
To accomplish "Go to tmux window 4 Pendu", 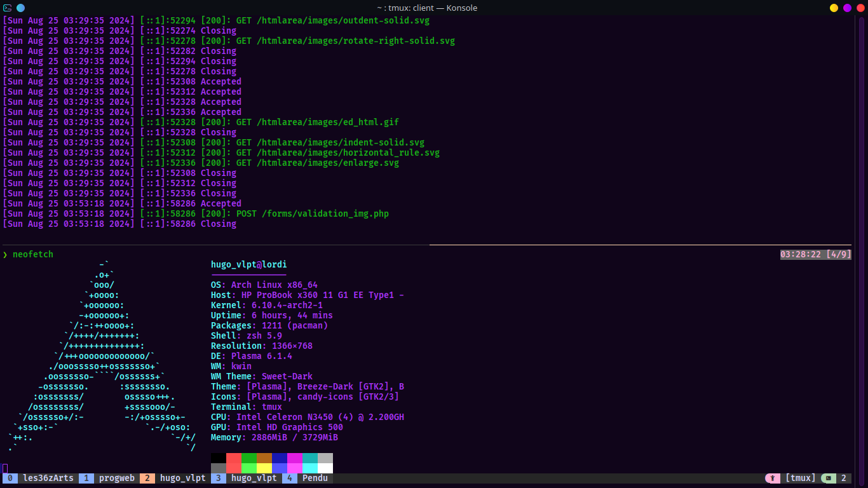I will pyautogui.click(x=308, y=478).
